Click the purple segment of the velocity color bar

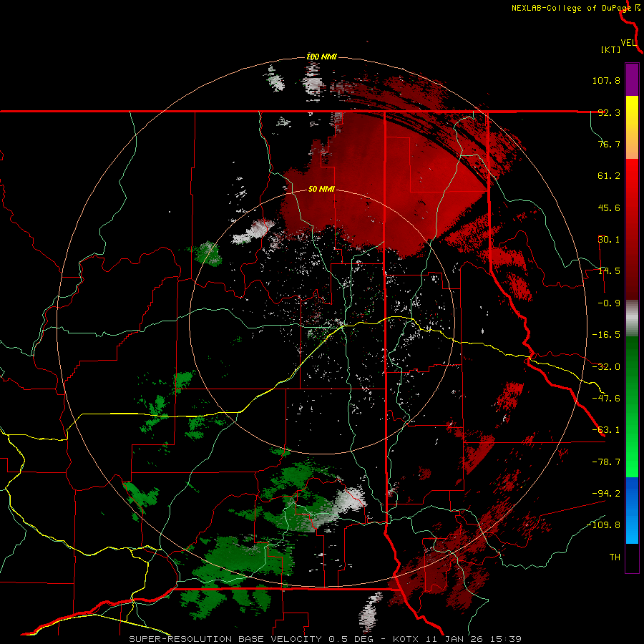point(632,79)
